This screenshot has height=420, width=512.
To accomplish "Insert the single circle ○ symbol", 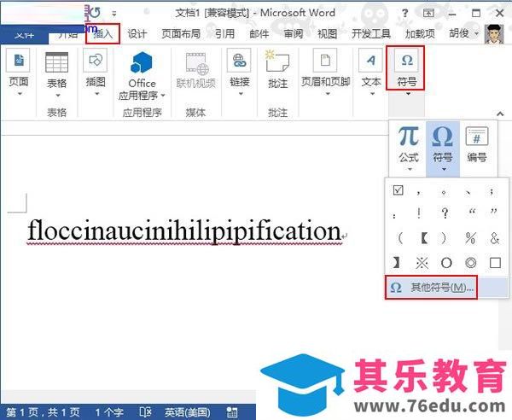I will [446, 263].
